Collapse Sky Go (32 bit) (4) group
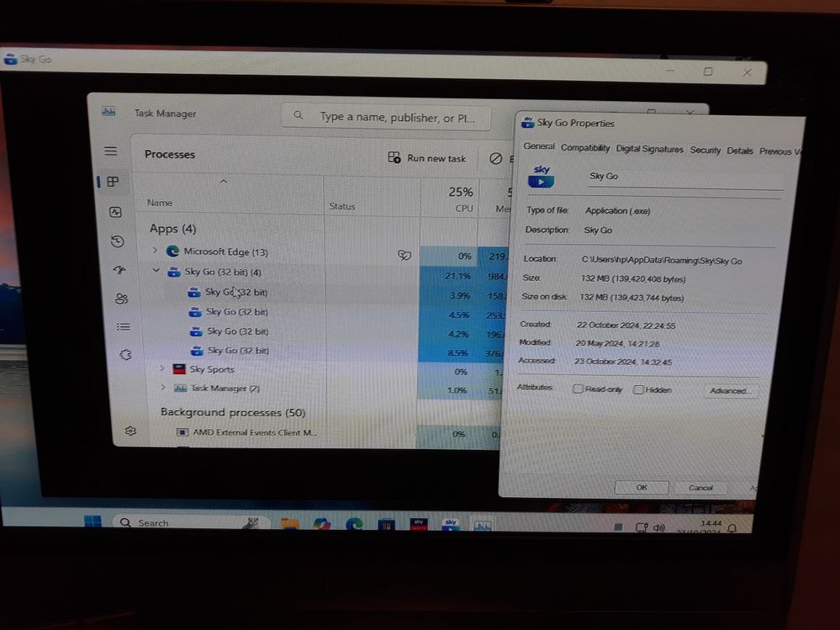 [156, 271]
